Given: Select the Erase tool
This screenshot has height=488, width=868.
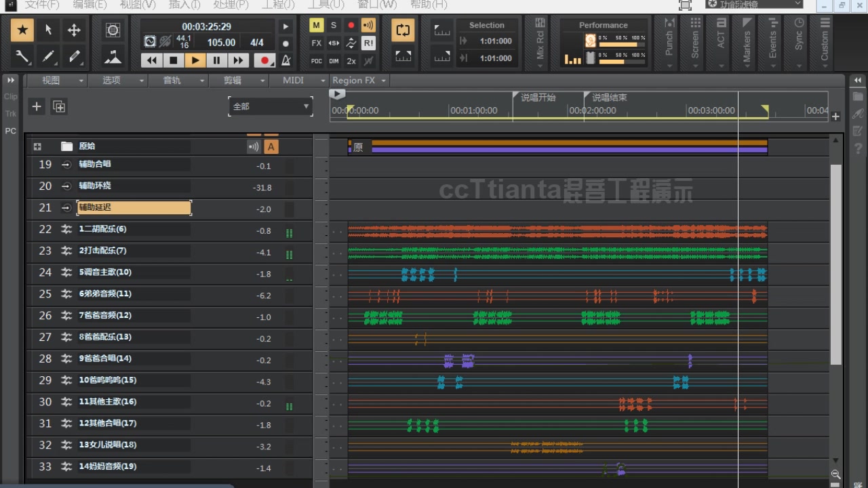Looking at the screenshot, I should (74, 56).
